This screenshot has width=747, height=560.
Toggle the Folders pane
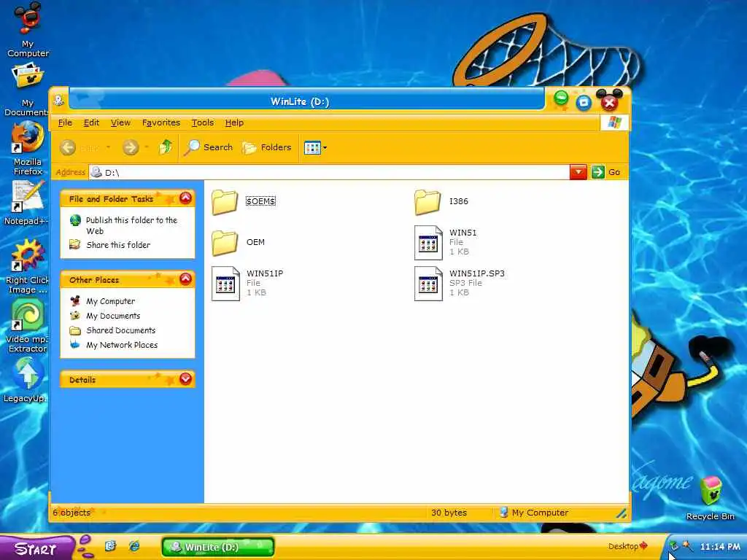267,147
